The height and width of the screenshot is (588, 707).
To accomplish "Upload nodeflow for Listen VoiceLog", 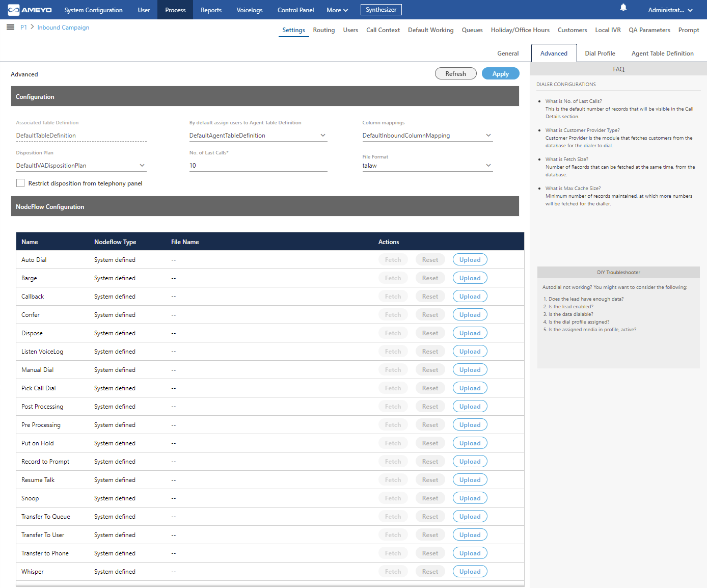I will coord(470,352).
